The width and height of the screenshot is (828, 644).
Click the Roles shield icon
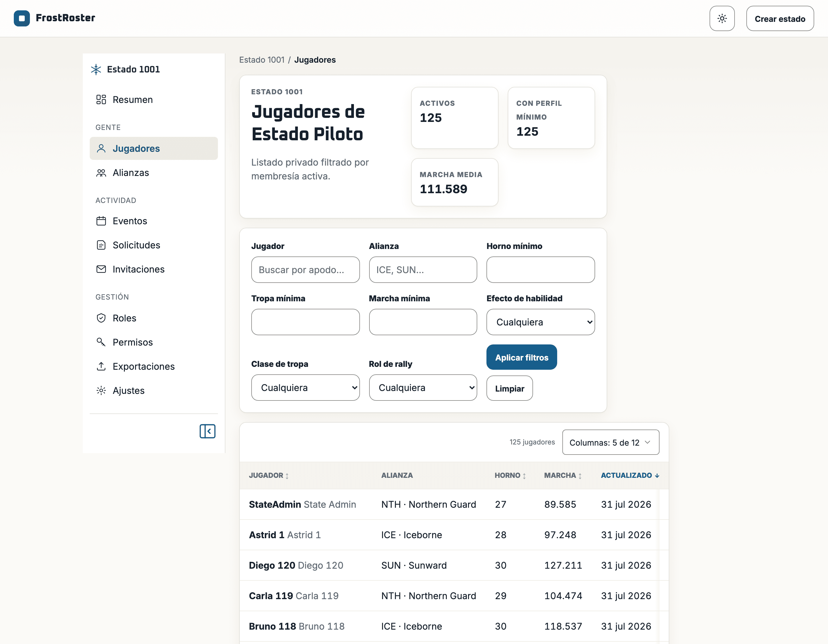pos(101,318)
